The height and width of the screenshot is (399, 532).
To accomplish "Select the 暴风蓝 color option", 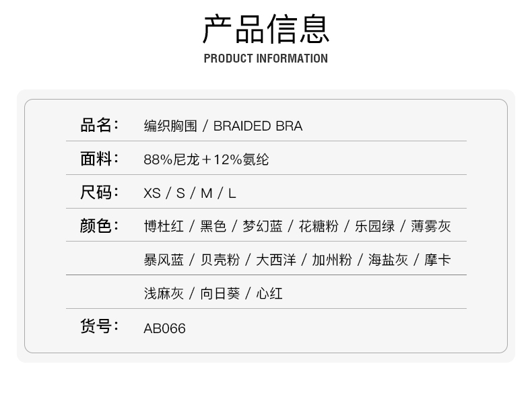I will point(164,260).
